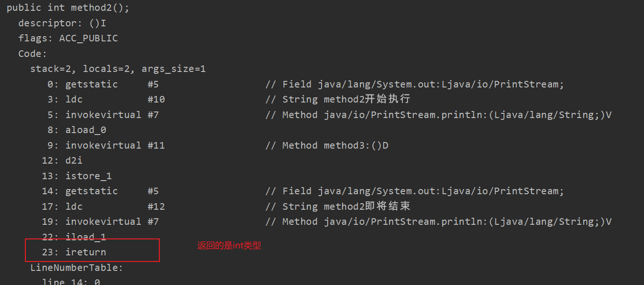This screenshot has width=644, height=285.
Task: Click the 'Code:' label
Action: coord(32,54)
